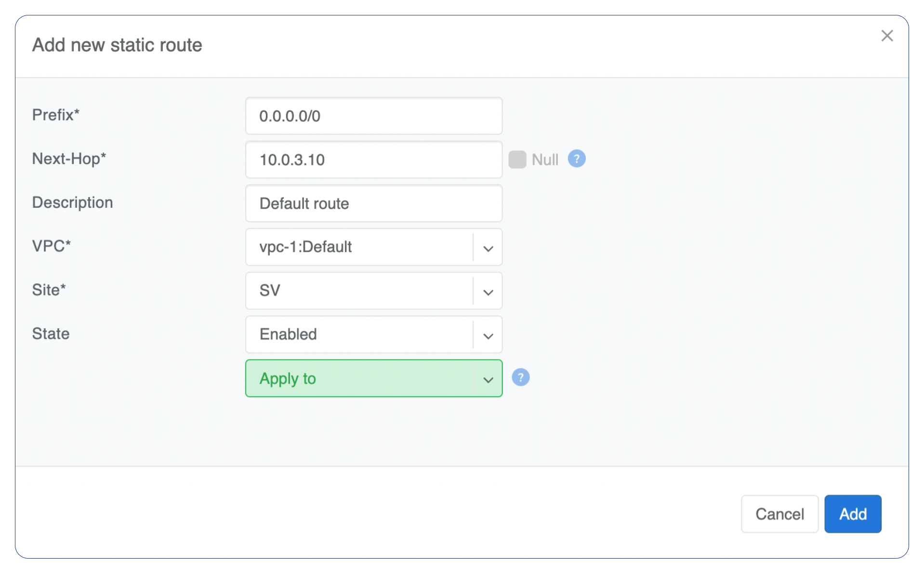Click the Cancel button
924x575 pixels.
(779, 514)
